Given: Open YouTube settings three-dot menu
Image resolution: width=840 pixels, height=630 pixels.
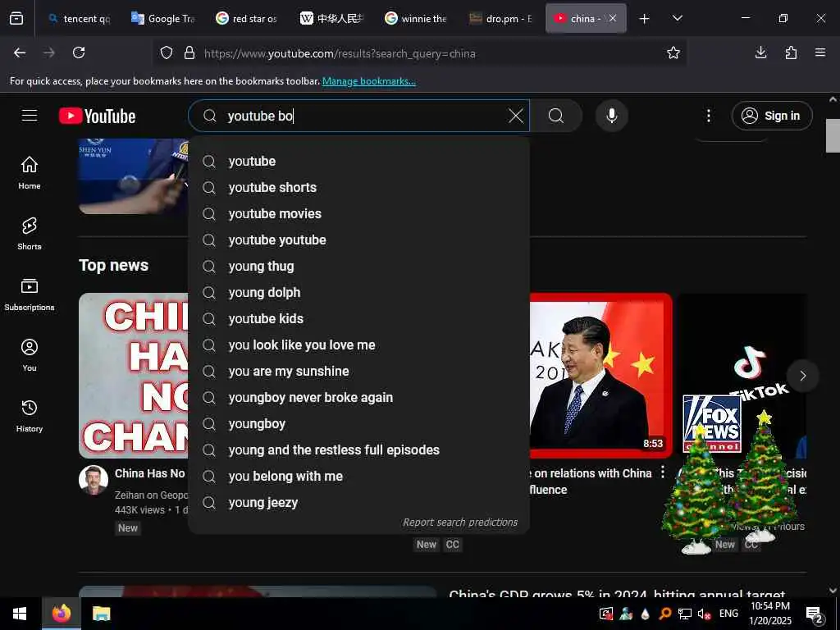Looking at the screenshot, I should (x=708, y=116).
